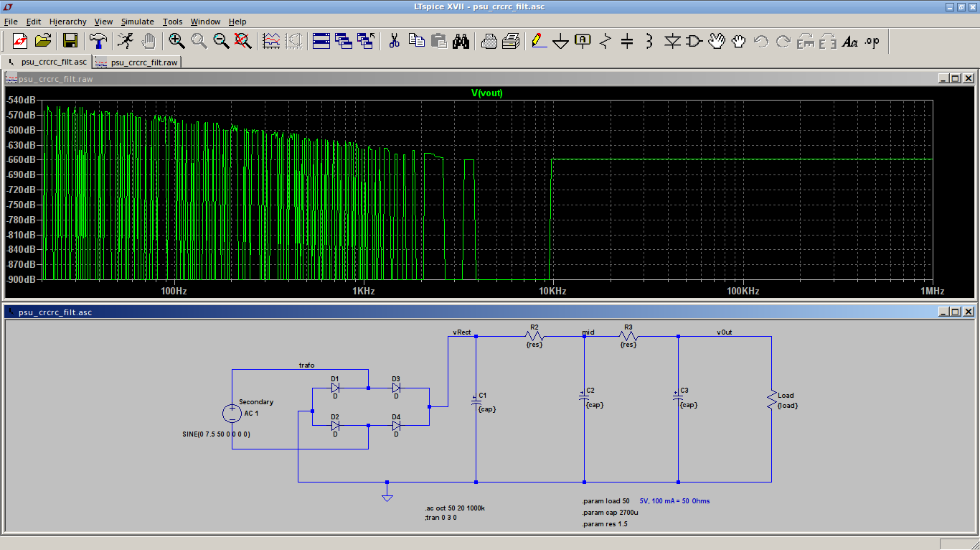Open the Component gate icon

pyautogui.click(x=694, y=41)
